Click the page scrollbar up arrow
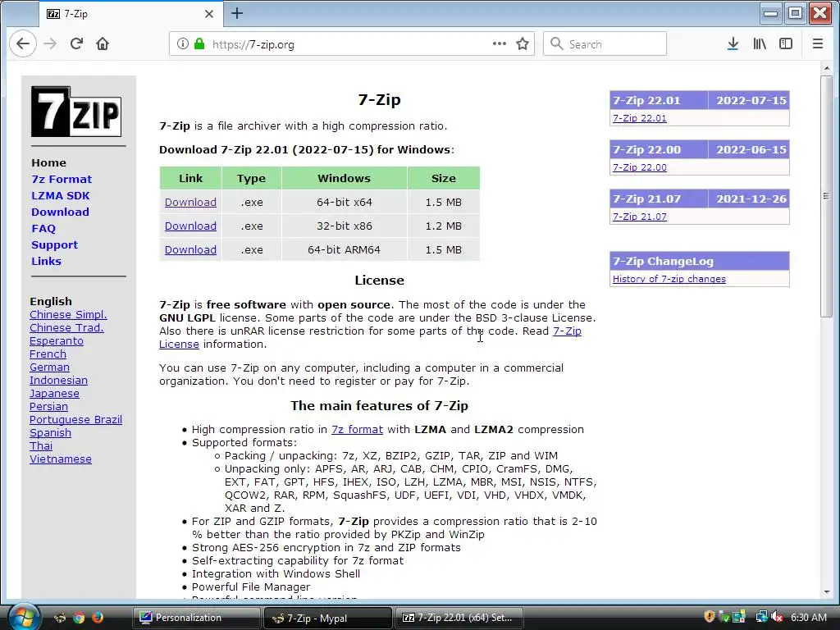This screenshot has width=840, height=630. [827, 68]
